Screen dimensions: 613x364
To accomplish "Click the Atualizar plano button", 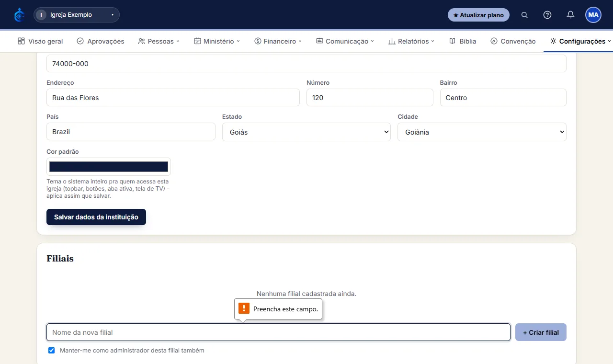I will coord(478,15).
